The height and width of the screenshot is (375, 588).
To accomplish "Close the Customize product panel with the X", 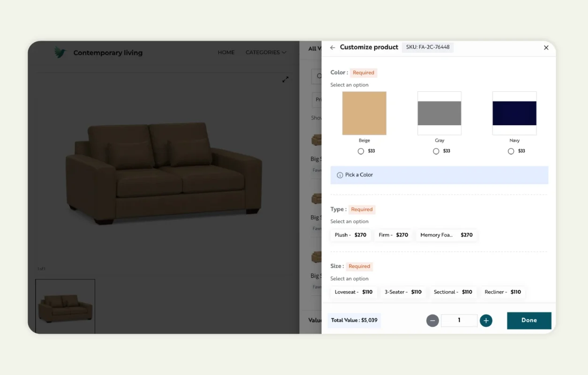I will [x=546, y=47].
